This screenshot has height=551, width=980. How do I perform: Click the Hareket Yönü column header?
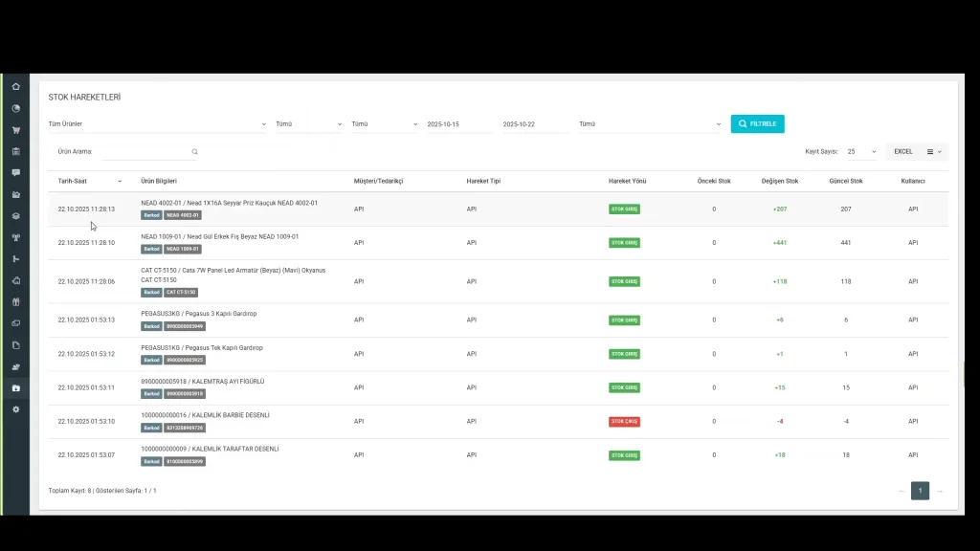[x=627, y=181]
